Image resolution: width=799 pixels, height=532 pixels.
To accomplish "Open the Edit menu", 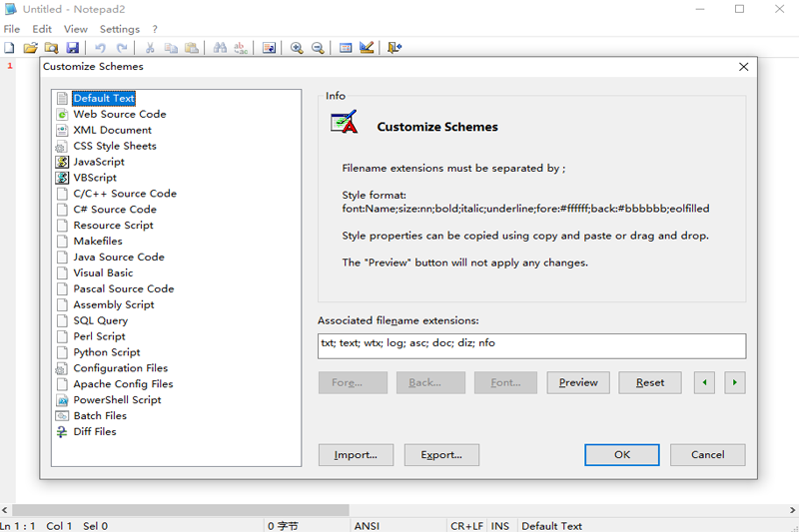I will pos(42,29).
